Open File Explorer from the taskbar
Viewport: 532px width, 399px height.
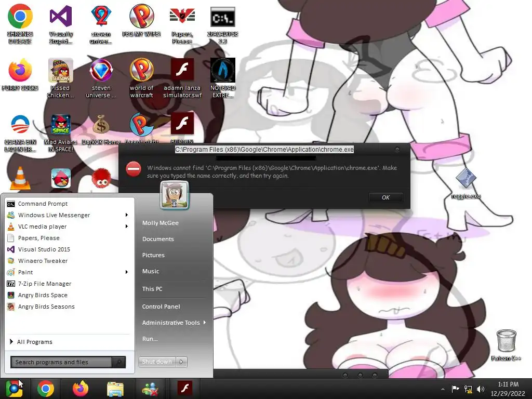pos(115,389)
